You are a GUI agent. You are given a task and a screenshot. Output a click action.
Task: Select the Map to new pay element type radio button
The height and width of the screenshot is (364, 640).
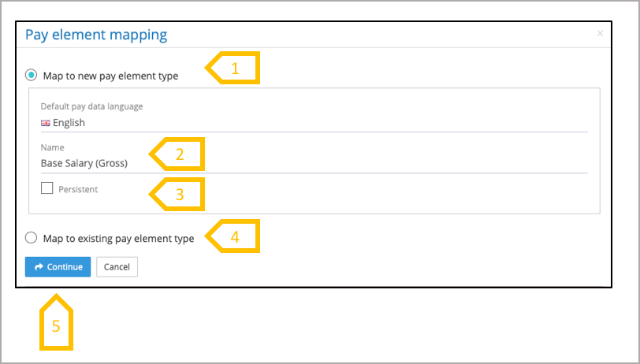click(x=32, y=76)
